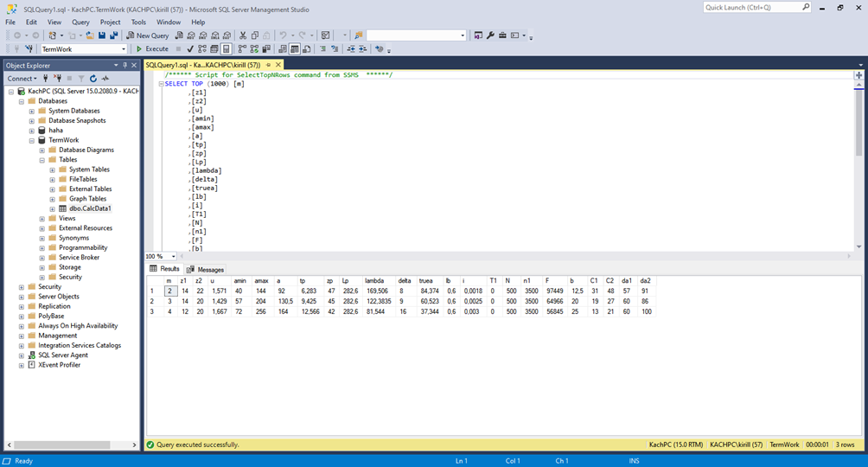Open the 100 % zoom dropdown

click(173, 257)
